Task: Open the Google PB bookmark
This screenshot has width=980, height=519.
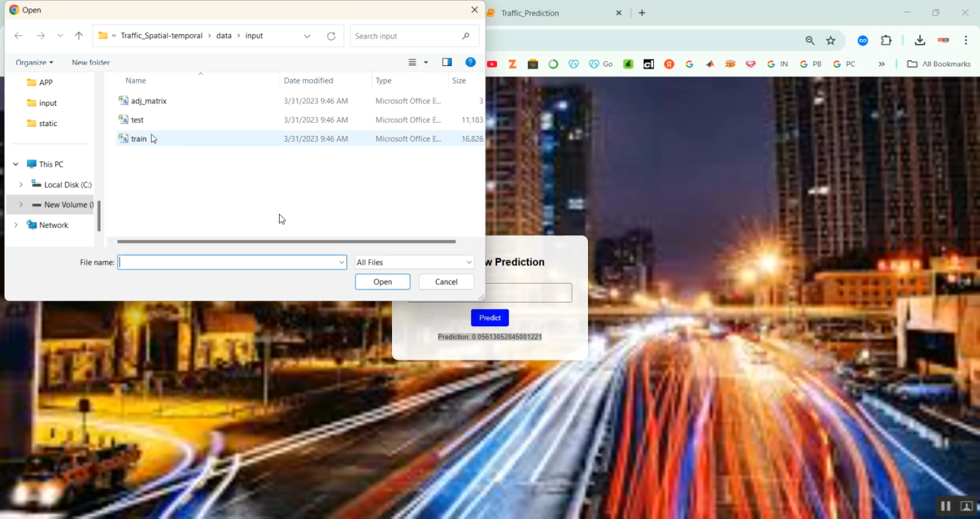Action: [811, 64]
